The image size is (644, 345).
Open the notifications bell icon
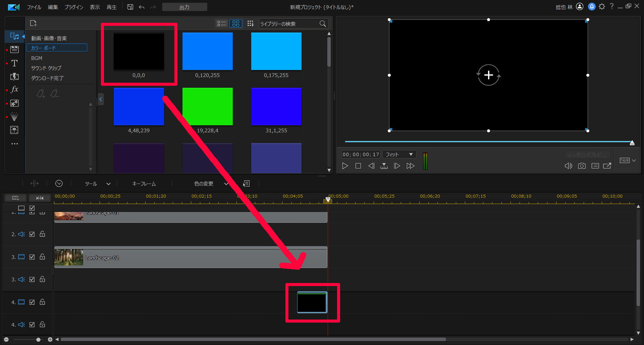click(592, 7)
